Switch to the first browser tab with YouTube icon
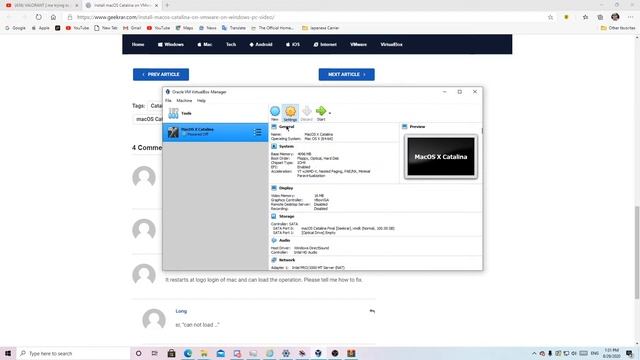This screenshot has width=640, height=360. tap(42, 5)
